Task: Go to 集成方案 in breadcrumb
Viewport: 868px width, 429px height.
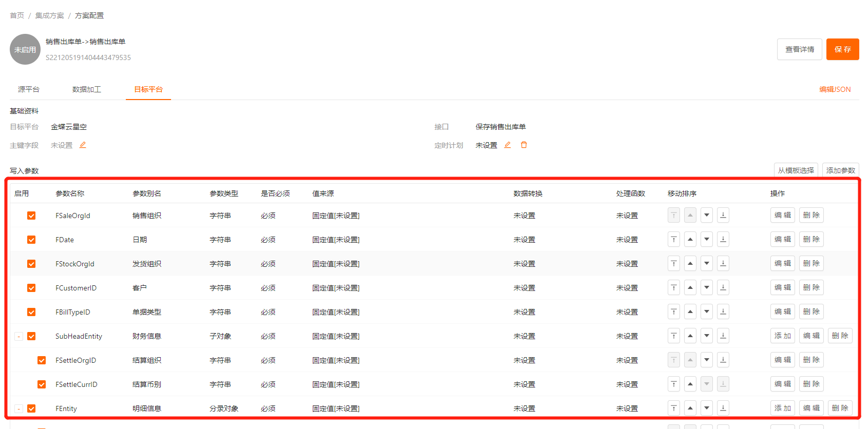Action: coord(49,15)
